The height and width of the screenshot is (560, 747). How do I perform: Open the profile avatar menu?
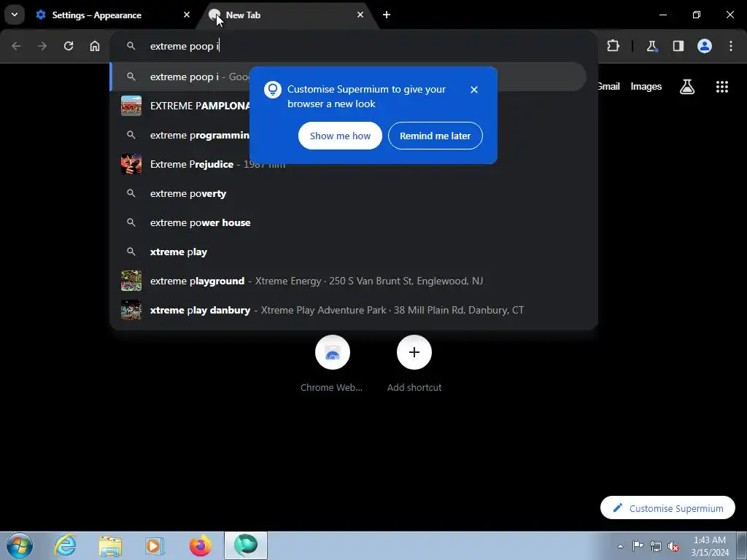[705, 46]
